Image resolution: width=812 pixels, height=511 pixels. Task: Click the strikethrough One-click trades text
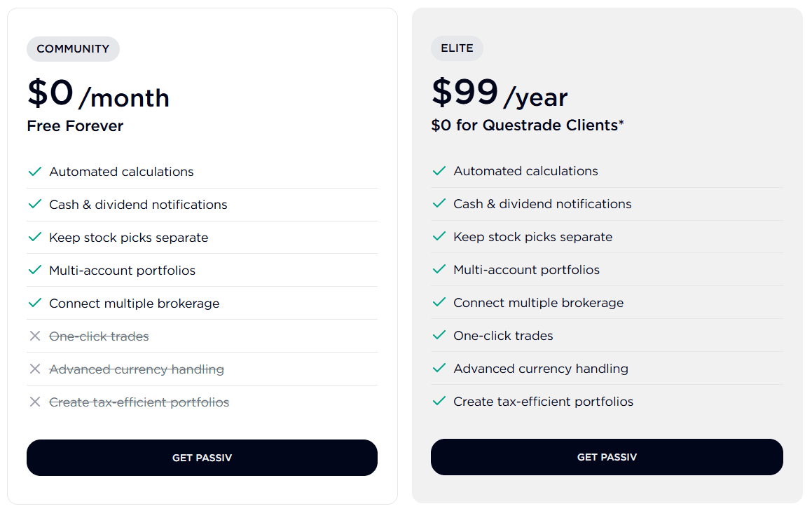pyautogui.click(x=99, y=336)
